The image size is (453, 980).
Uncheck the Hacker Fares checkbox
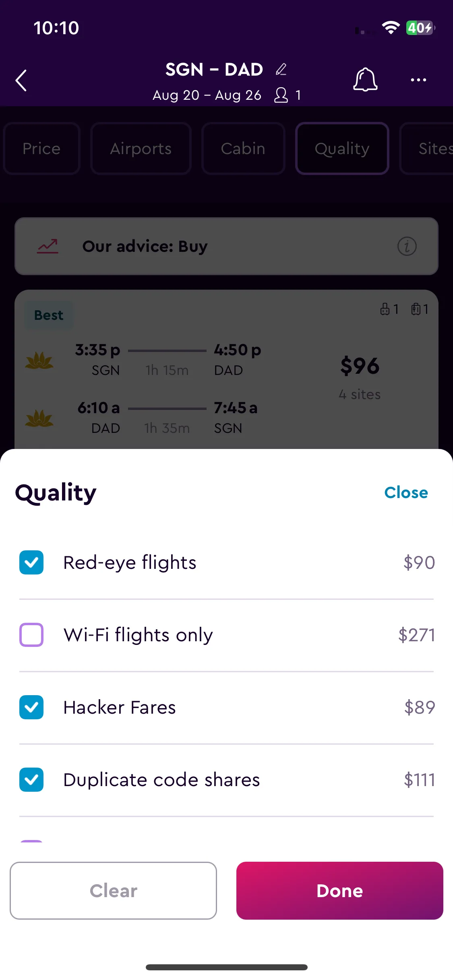tap(31, 707)
